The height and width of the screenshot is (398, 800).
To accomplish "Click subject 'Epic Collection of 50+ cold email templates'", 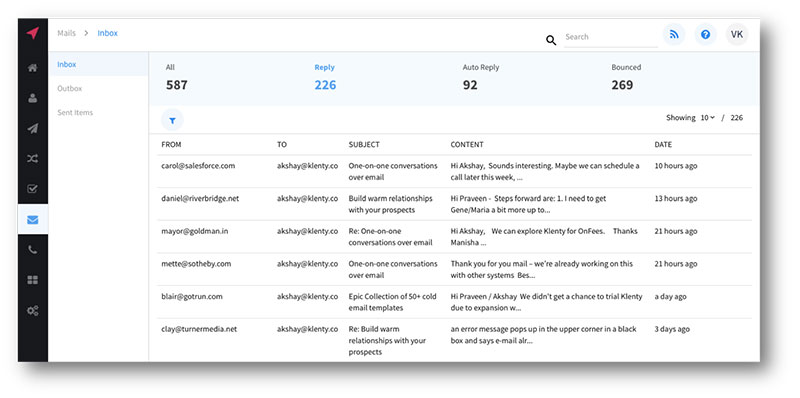I will [392, 302].
